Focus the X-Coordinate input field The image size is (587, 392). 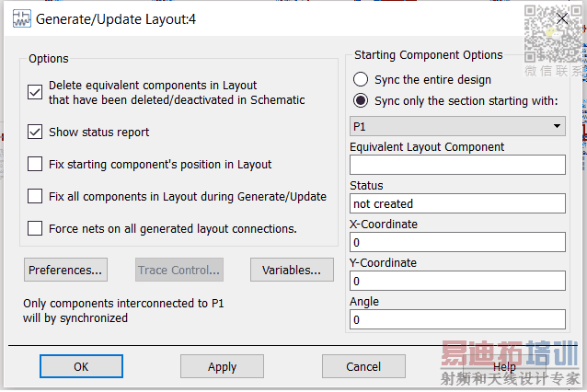457,242
